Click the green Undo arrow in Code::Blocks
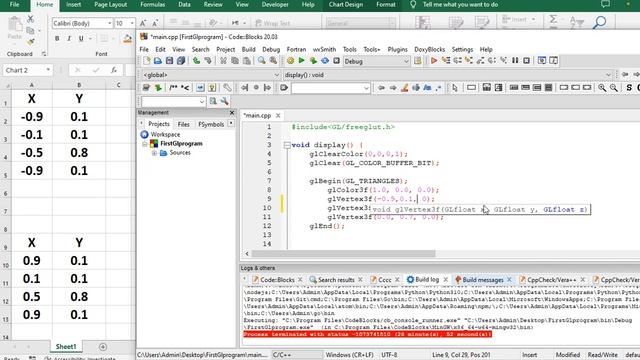The width and height of the screenshot is (640, 360). [x=196, y=61]
